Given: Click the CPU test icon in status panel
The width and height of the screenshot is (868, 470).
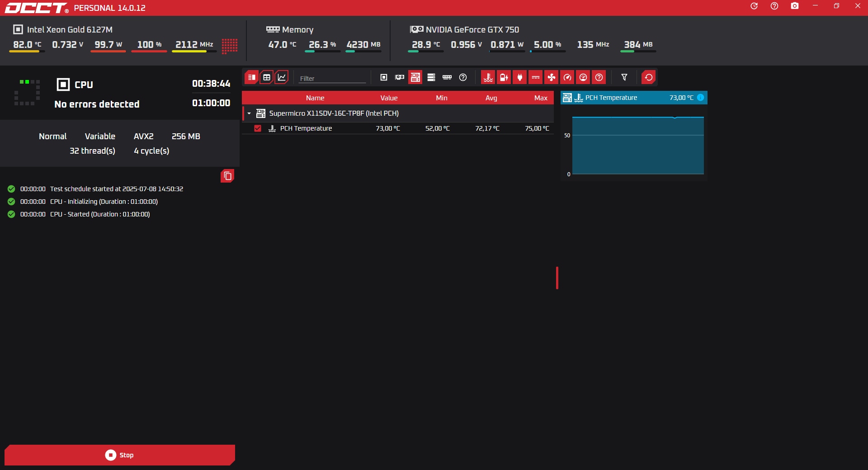Looking at the screenshot, I should [x=63, y=85].
